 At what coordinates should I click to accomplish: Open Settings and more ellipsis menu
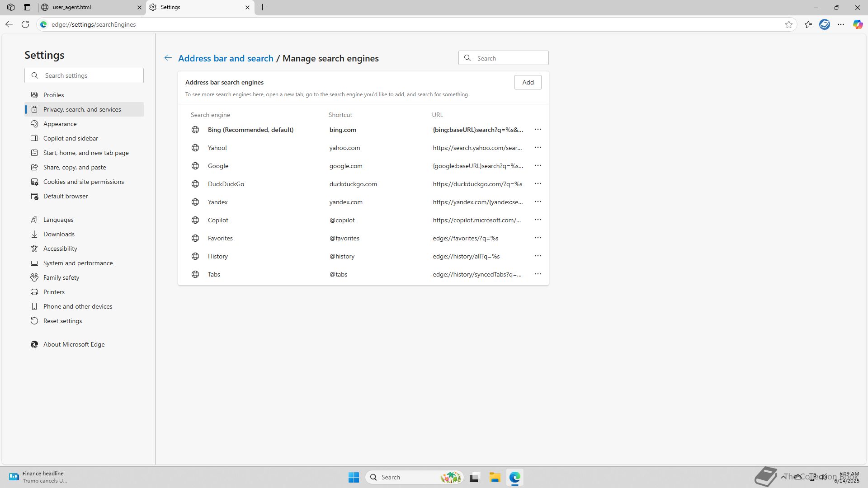841,24
